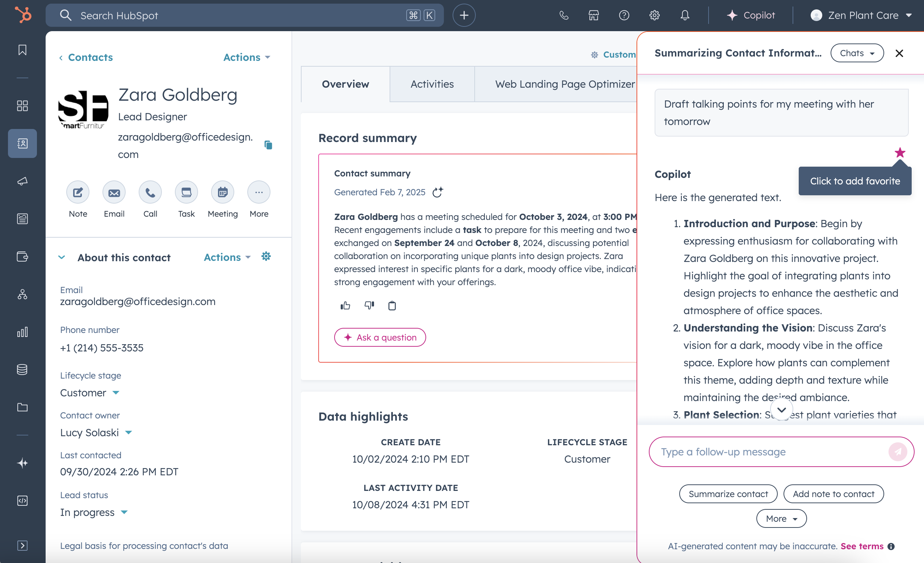Image resolution: width=924 pixels, height=563 pixels.
Task: Open the Library folder icon in sidebar
Action: 22,407
